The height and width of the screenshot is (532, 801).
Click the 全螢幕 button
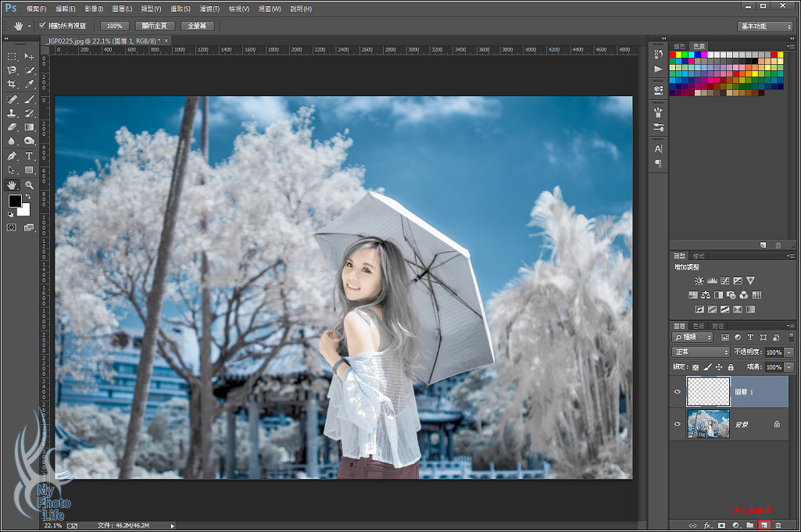click(197, 26)
